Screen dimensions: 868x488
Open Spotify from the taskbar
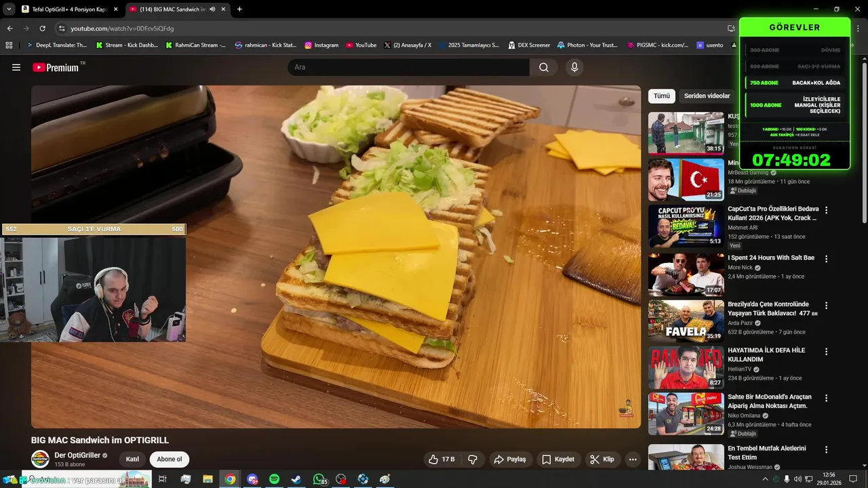tap(275, 479)
